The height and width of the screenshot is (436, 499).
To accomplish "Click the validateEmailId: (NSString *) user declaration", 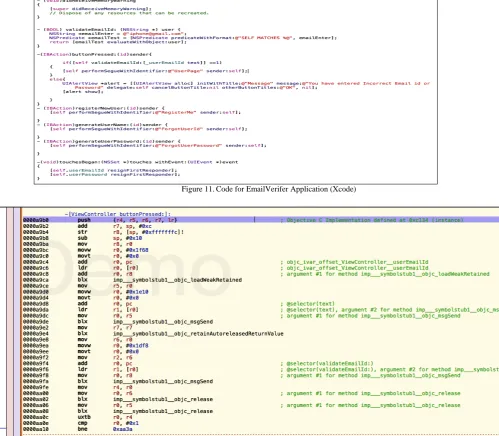I will pos(109,30).
